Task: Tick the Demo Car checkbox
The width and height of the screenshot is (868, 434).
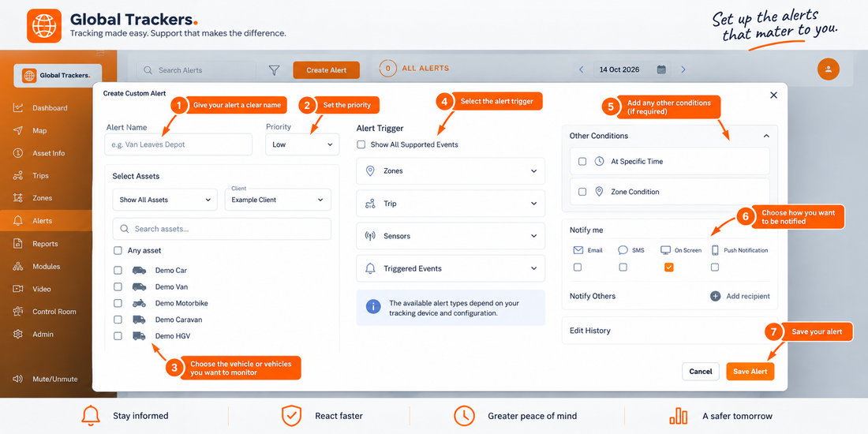Action: coord(118,270)
